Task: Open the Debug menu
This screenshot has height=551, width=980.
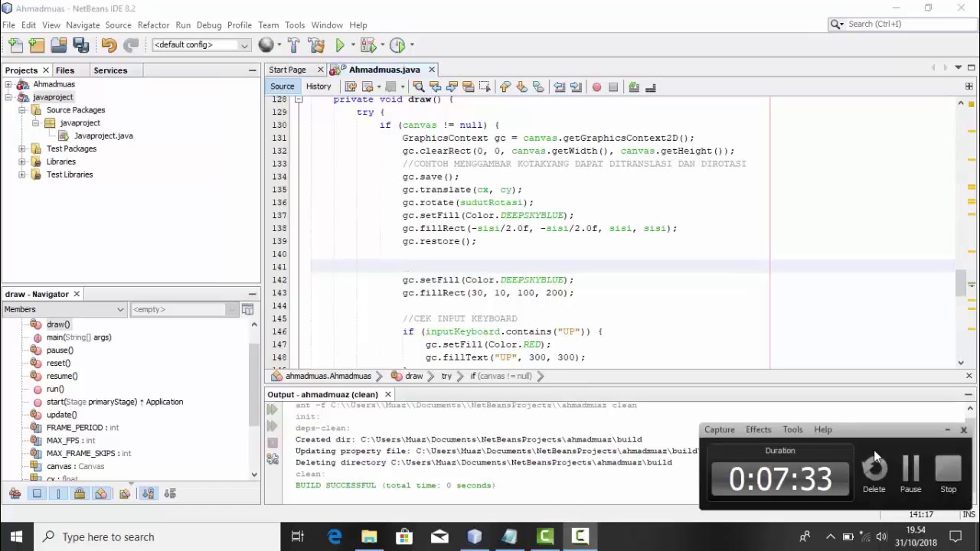Action: pos(209,25)
